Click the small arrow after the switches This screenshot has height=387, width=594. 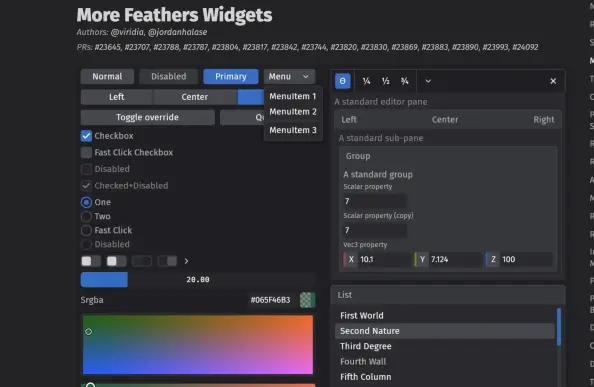point(186,261)
